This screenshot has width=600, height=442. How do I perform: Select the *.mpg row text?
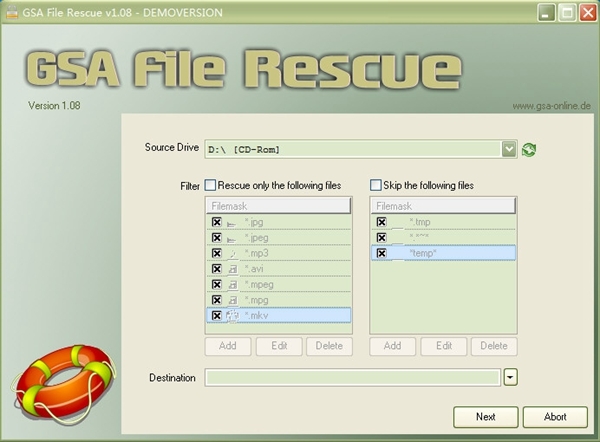(x=256, y=300)
